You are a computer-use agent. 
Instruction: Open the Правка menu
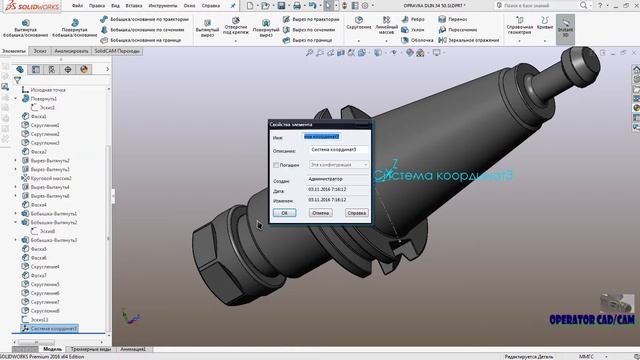point(97,6)
